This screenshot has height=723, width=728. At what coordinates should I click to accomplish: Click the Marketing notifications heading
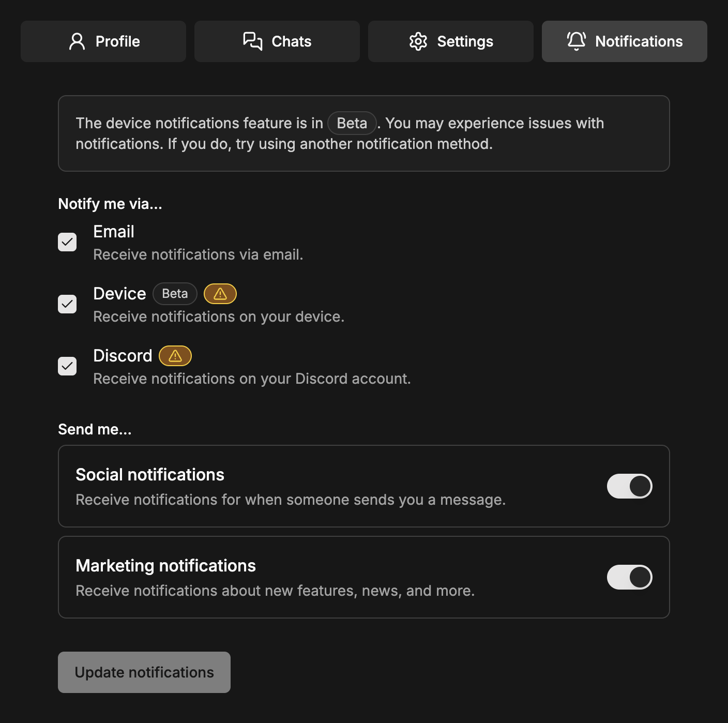(165, 566)
